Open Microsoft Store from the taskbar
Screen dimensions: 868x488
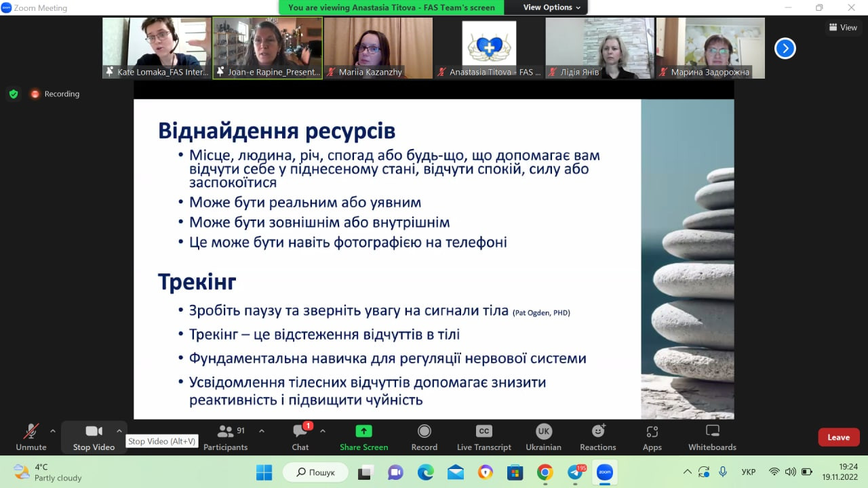pyautogui.click(x=515, y=472)
